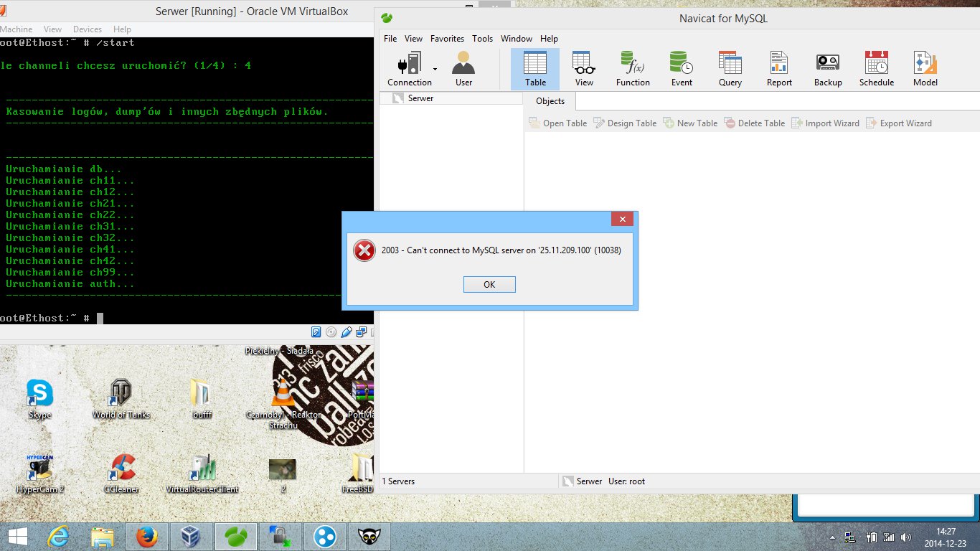Viewport: 980px width, 551px height.
Task: Click the Delete Table button
Action: (754, 123)
